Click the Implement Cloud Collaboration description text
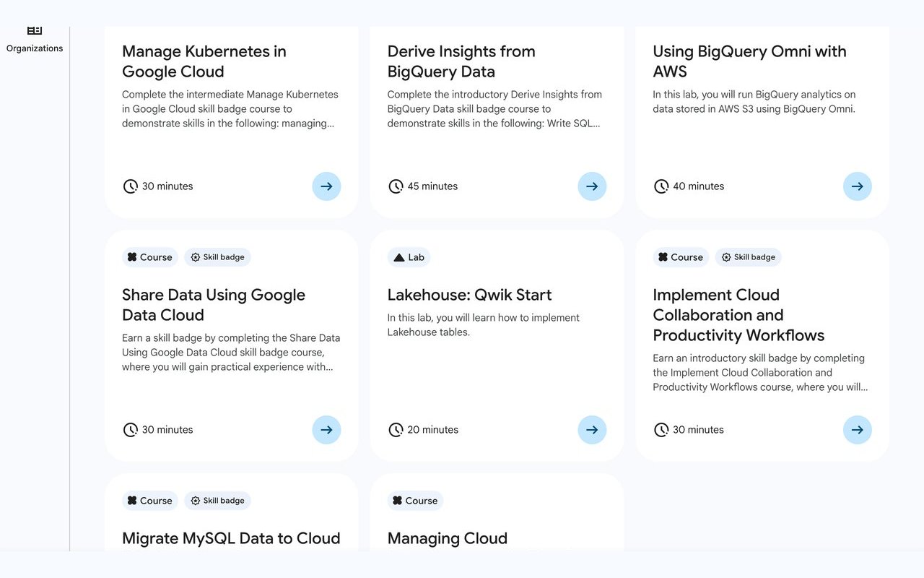 pyautogui.click(x=760, y=373)
